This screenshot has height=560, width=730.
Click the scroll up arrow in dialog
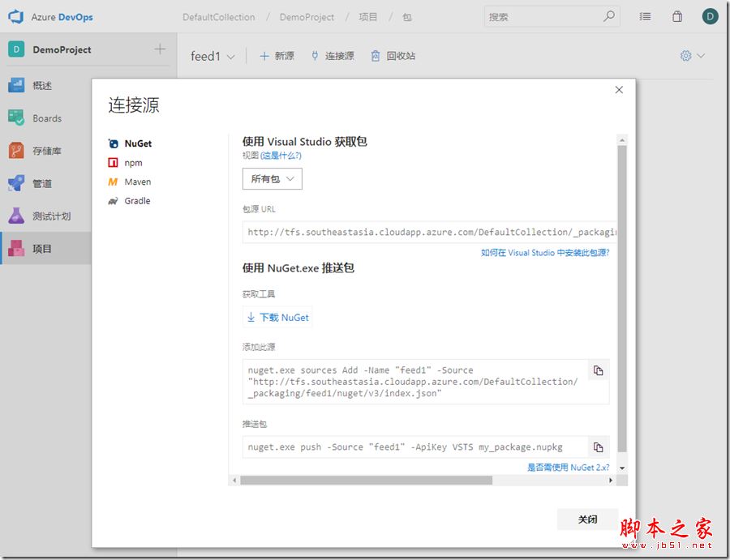tap(622, 140)
